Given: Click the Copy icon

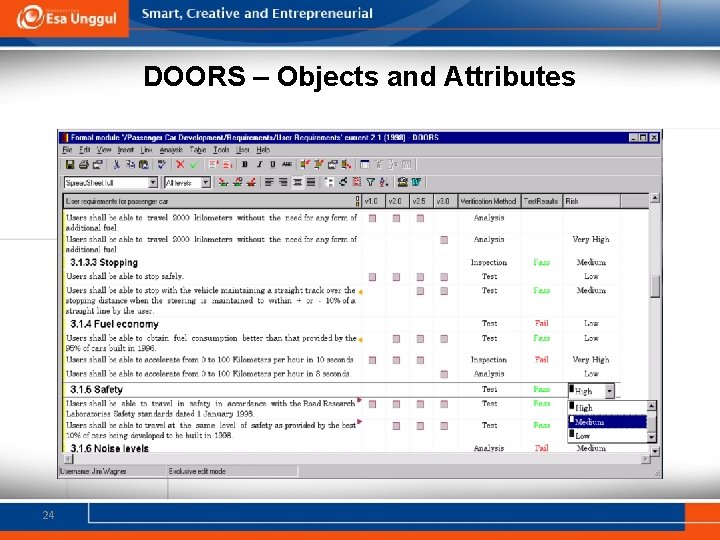Looking at the screenshot, I should coord(130,164).
